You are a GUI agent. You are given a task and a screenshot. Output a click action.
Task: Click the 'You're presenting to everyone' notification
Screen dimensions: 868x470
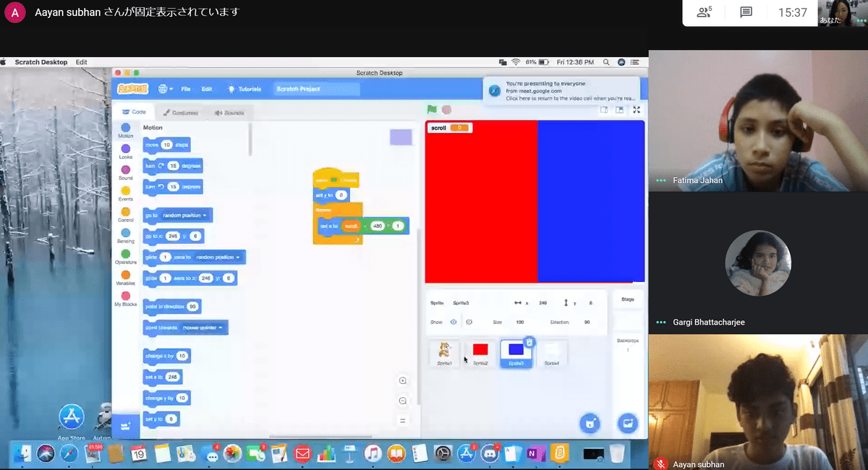click(561, 90)
